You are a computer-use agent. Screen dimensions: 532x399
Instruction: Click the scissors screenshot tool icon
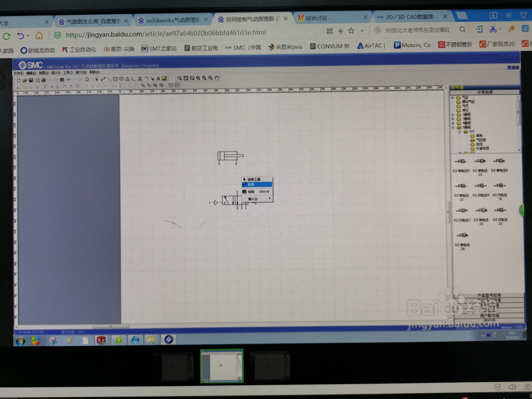coord(493,29)
